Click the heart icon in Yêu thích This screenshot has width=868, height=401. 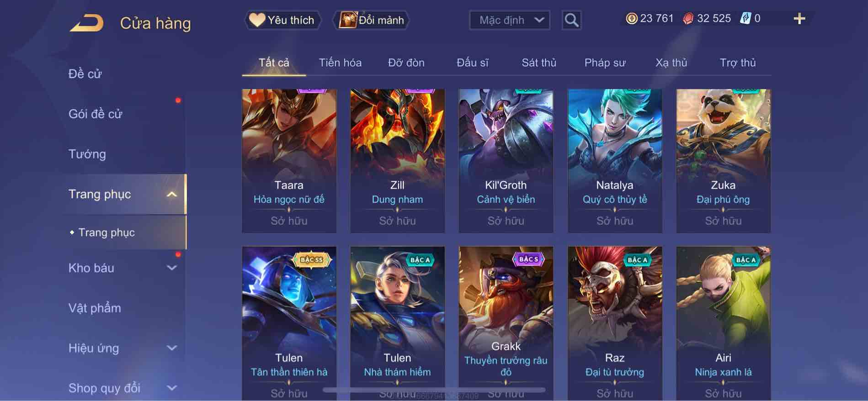point(257,20)
